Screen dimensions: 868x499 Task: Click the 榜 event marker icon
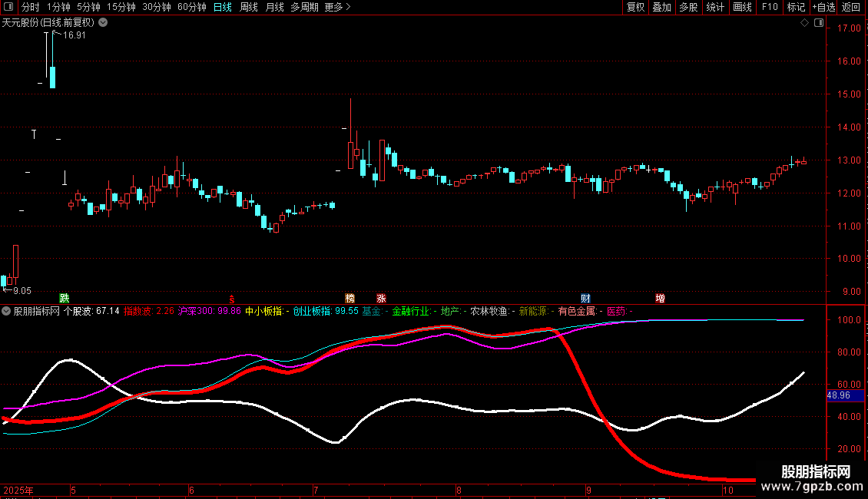tap(350, 298)
